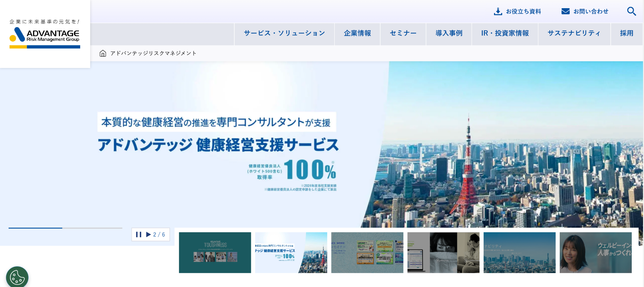Open 企業情報 menu

(357, 34)
